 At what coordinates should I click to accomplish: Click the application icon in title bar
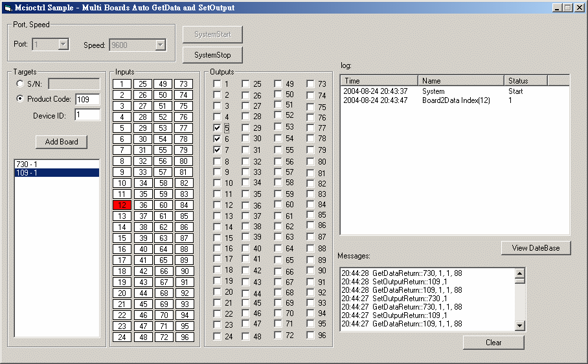click(x=8, y=8)
